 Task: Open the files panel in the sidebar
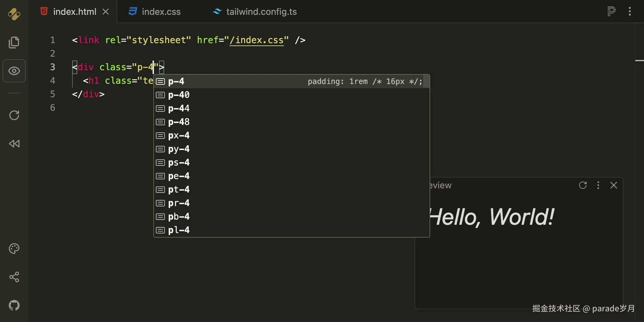coord(14,42)
